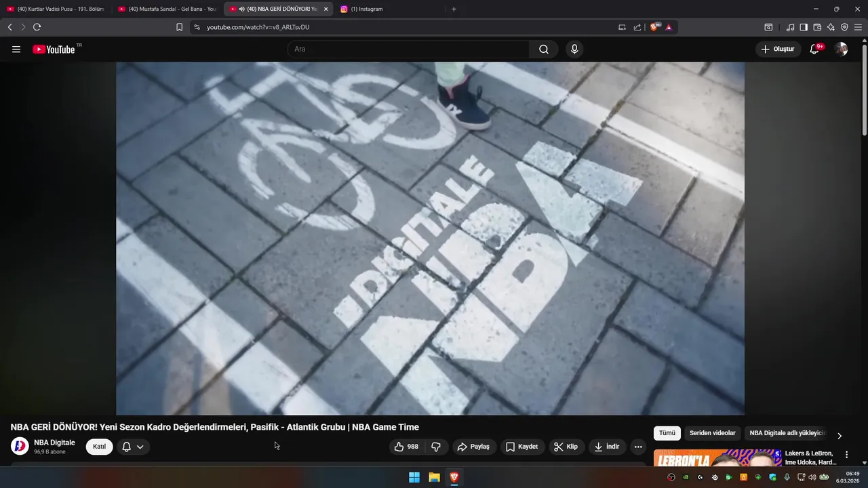The width and height of the screenshot is (868, 488).
Task: Click the YouTube logo to go home
Action: point(54,49)
